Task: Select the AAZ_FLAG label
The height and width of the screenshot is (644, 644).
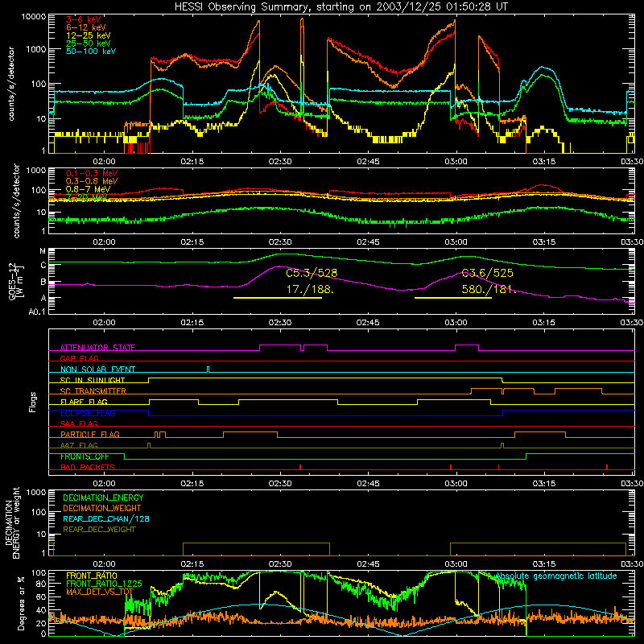Action: click(79, 445)
